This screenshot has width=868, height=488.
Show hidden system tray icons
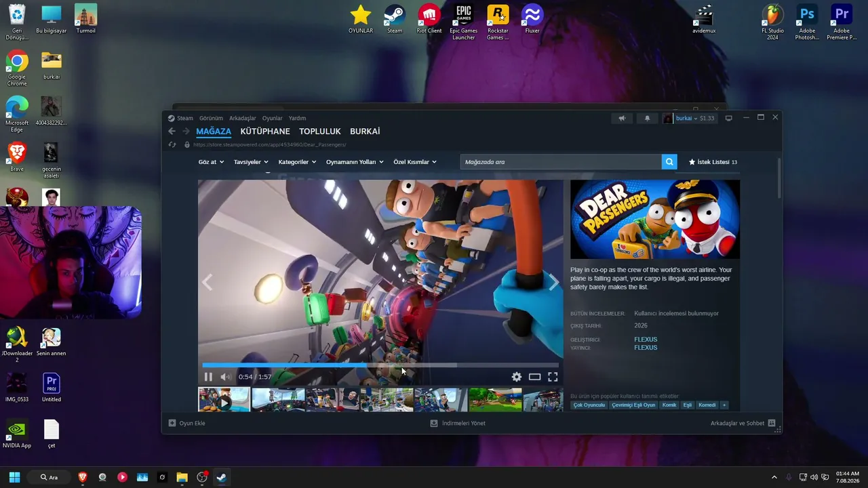click(774, 477)
